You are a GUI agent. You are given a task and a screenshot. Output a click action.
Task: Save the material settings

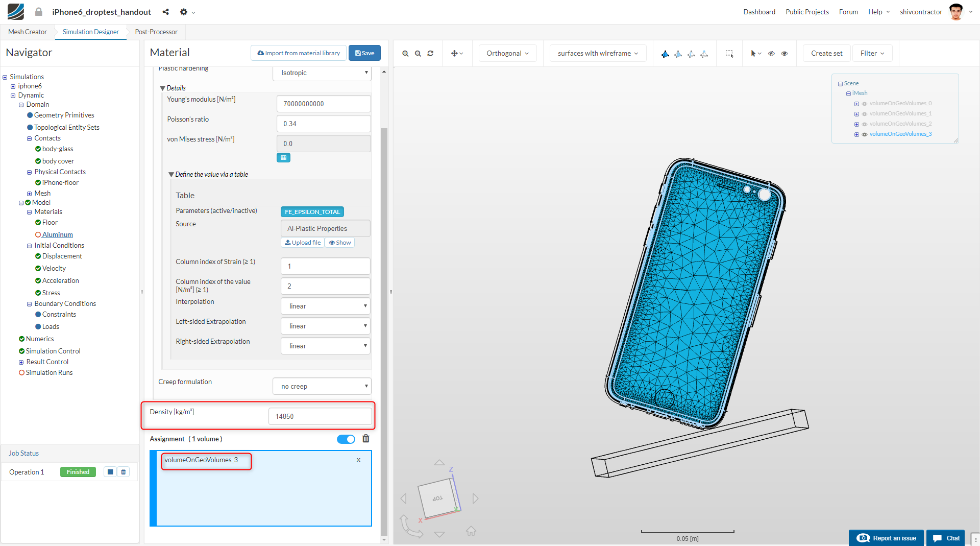[x=364, y=53]
